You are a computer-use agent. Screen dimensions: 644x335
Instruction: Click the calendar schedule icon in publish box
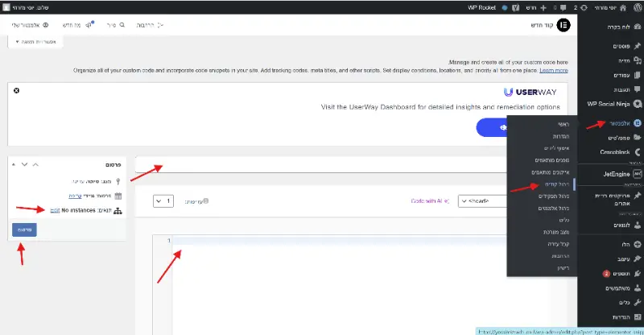[118, 196]
